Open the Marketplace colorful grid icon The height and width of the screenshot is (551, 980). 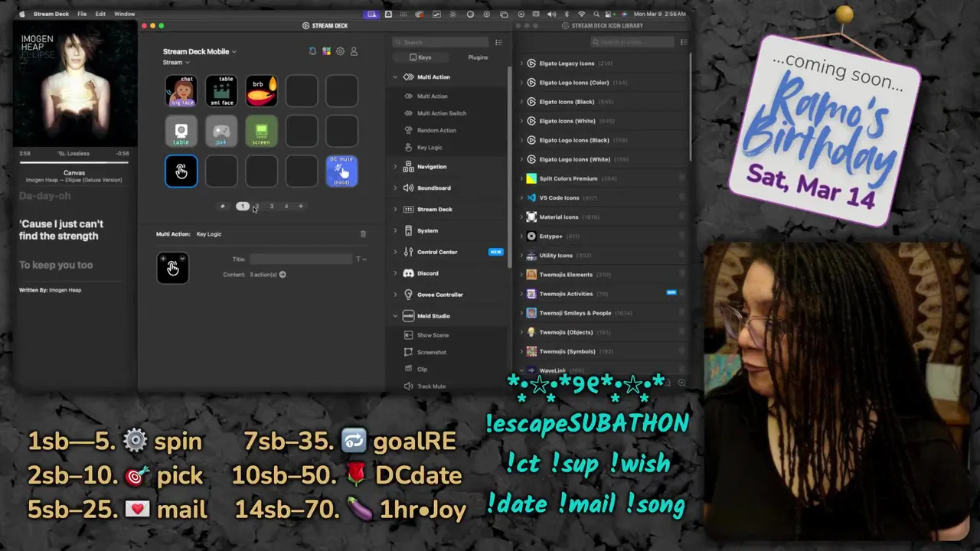tap(326, 51)
